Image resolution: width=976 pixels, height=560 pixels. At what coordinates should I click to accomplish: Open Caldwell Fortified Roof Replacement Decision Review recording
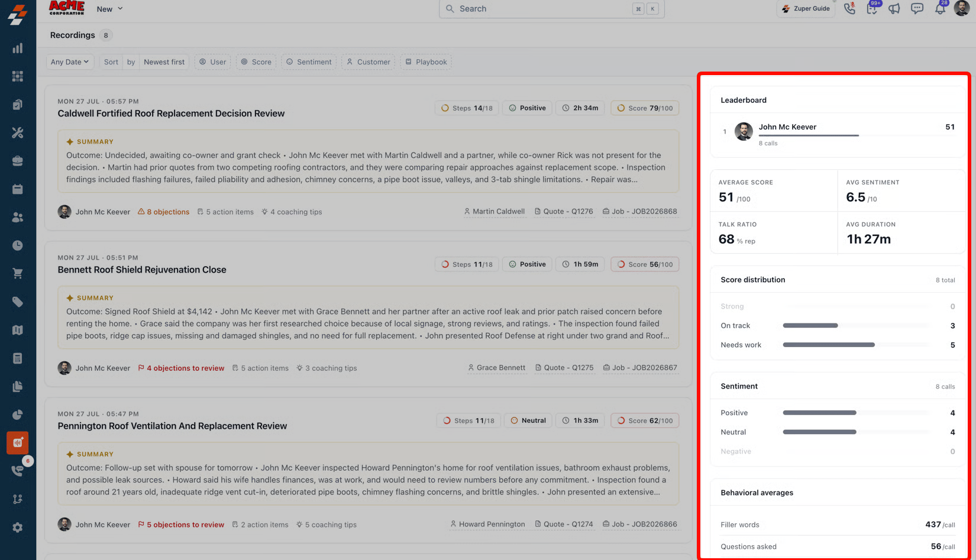[171, 114]
